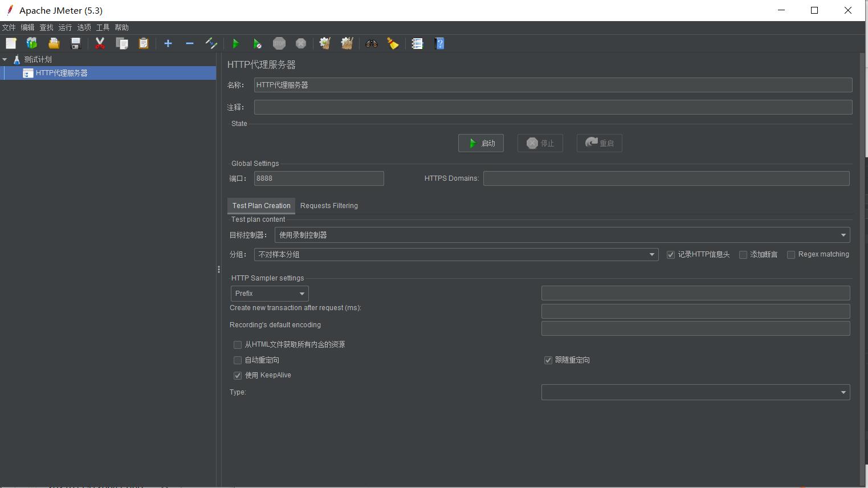Click the Copy icon in toolbar
Image resolution: width=868 pixels, height=488 pixels.
121,43
